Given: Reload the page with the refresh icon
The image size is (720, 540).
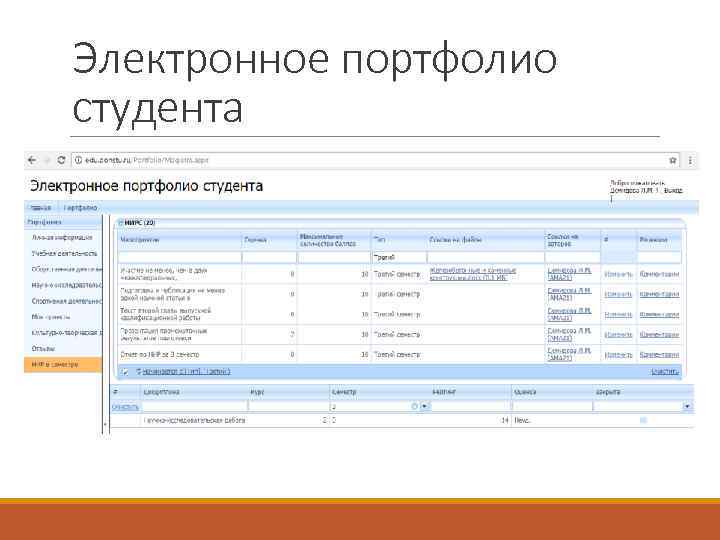Looking at the screenshot, I should 62,160.
